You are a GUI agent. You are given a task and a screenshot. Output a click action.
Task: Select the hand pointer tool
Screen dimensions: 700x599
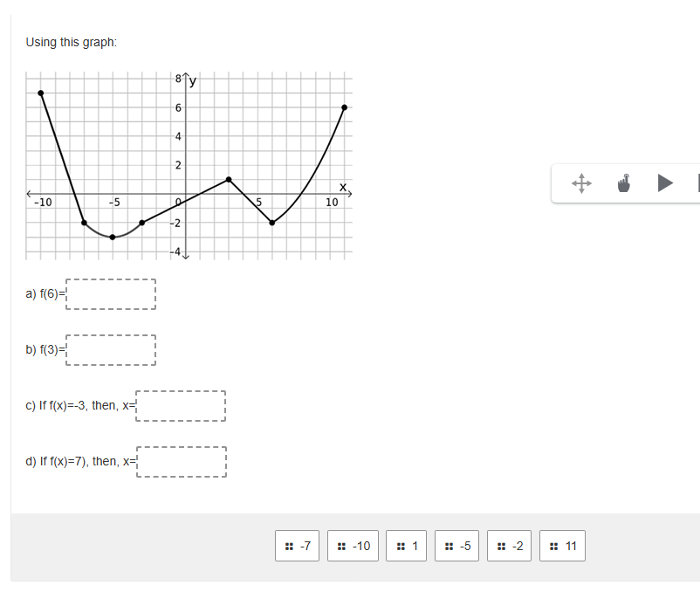pos(624,183)
